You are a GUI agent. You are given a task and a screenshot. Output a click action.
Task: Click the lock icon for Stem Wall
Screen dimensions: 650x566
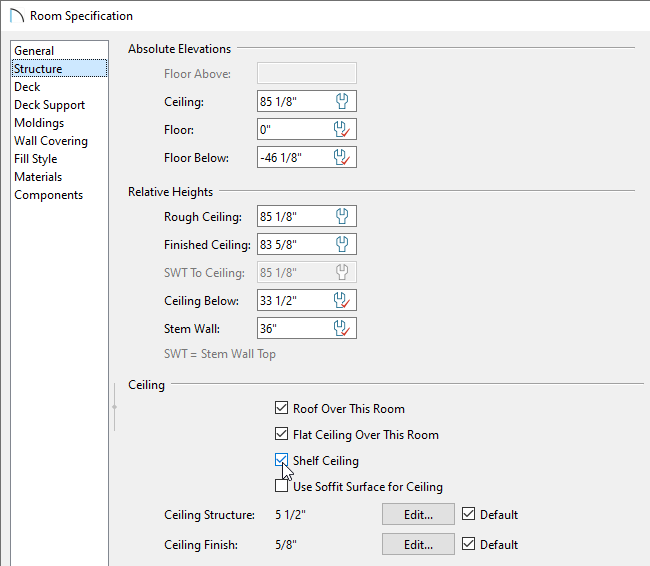(x=342, y=328)
